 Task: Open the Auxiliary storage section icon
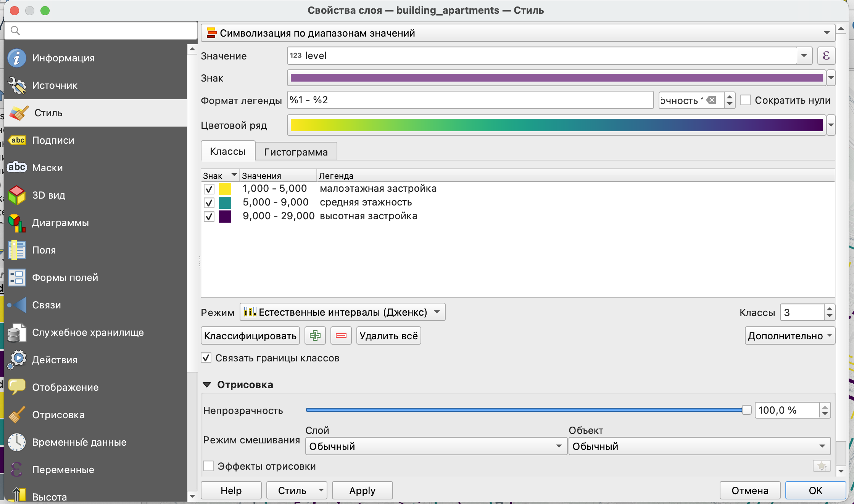point(16,332)
